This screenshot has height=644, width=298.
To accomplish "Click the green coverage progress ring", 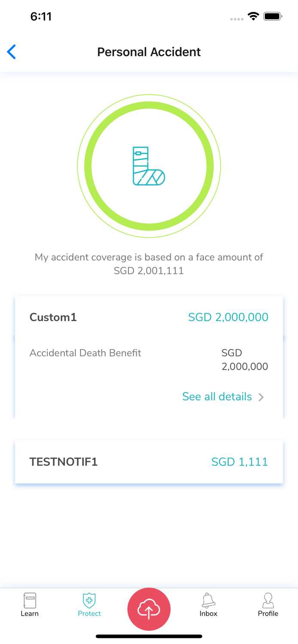I will click(x=149, y=105).
